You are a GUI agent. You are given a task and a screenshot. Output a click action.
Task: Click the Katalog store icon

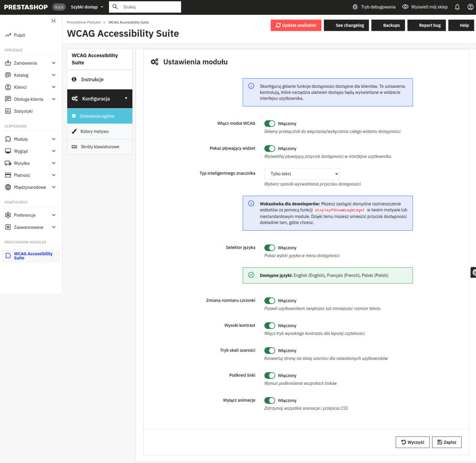tap(8, 75)
